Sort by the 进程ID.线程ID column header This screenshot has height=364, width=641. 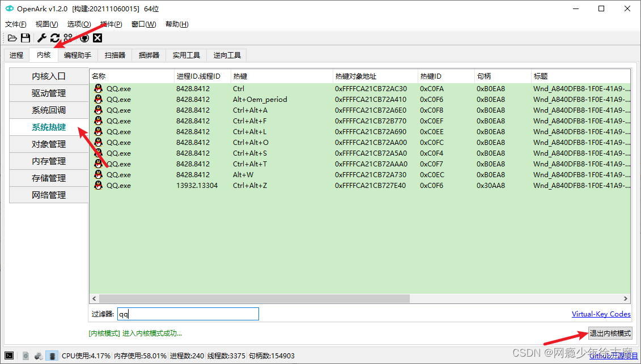tap(202, 76)
